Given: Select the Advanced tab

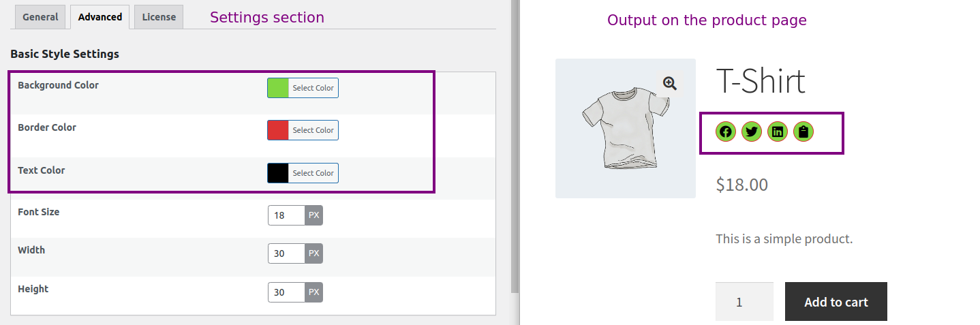Looking at the screenshot, I should [100, 17].
